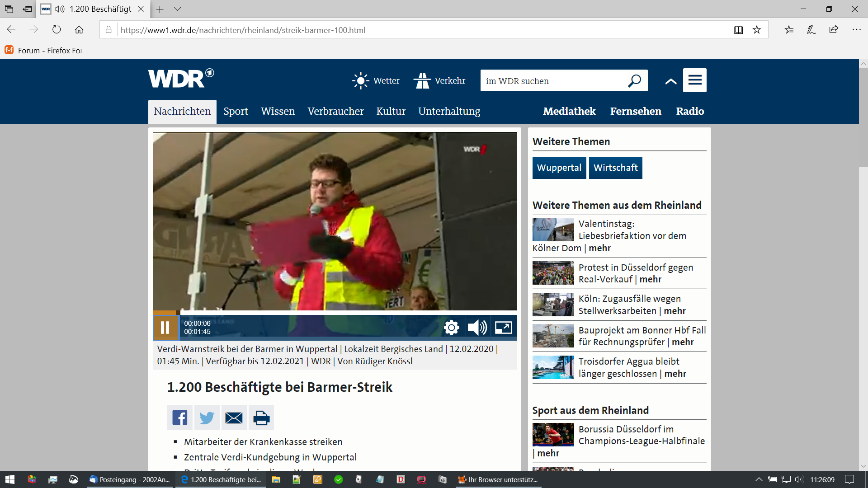Mute the video player volume

click(x=477, y=328)
